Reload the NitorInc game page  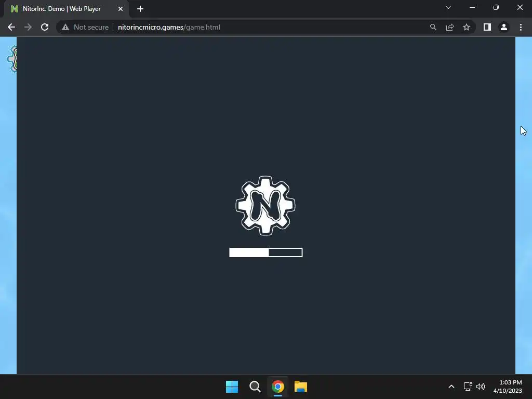(45, 27)
